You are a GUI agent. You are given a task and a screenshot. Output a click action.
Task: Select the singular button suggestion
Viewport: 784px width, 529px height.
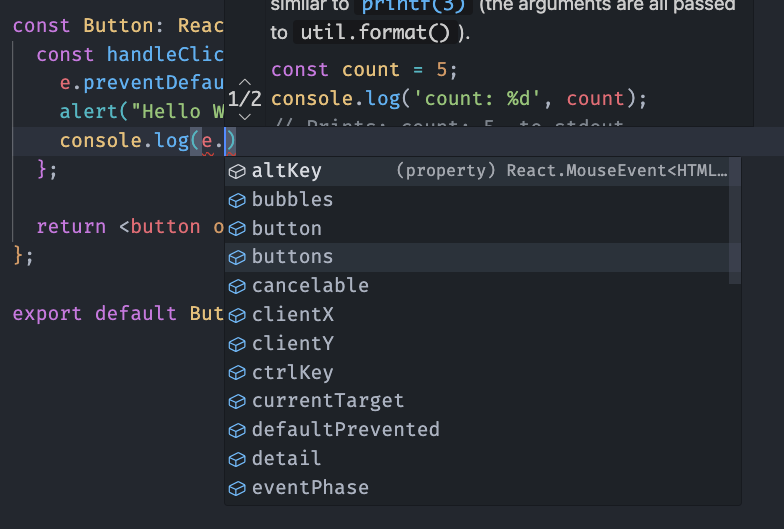tap(286, 229)
